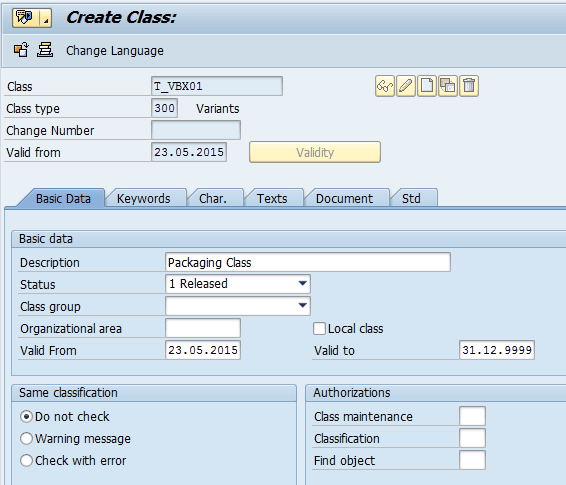Click the stacked-layers icon beside Change Language
This screenshot has height=485, width=566.
[45, 50]
